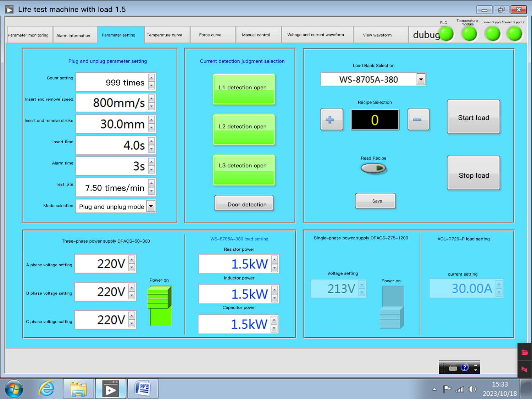Increment the Insert and remove stroke value
The width and height of the screenshot is (532, 399).
coord(151,120)
